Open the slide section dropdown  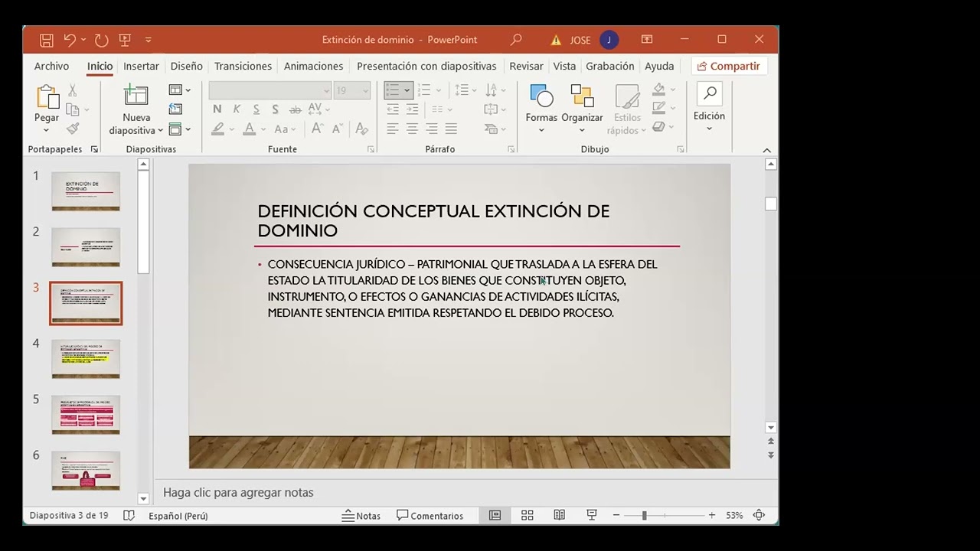[179, 129]
